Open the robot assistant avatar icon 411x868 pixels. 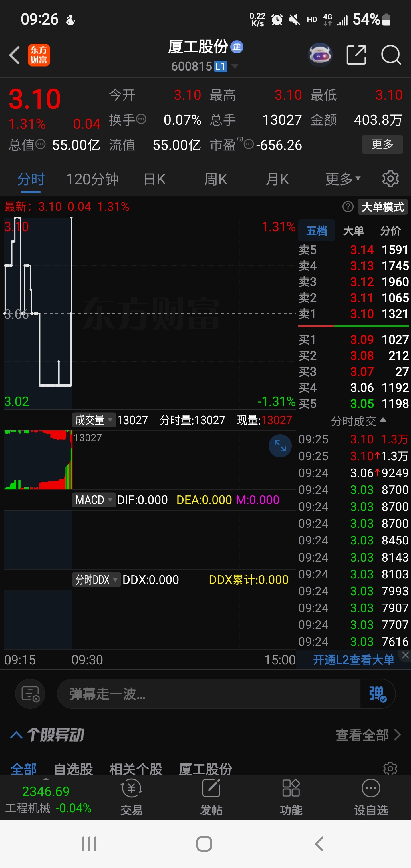[x=320, y=55]
